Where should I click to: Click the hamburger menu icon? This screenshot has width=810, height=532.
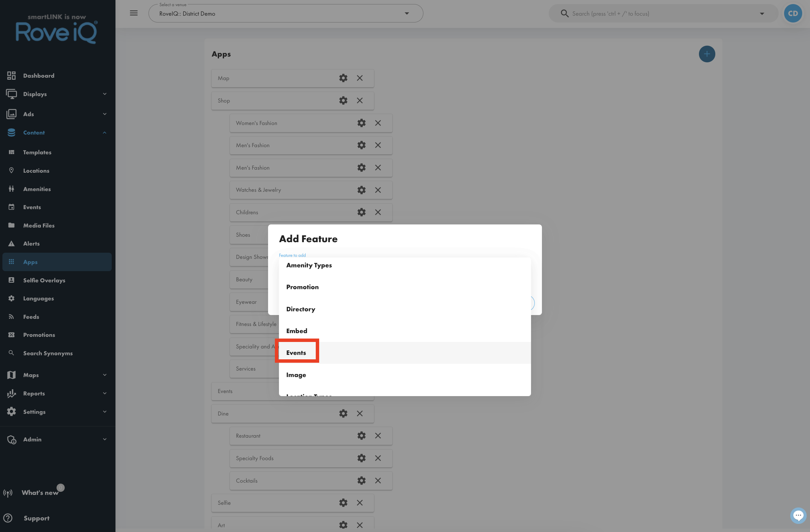[x=134, y=13]
